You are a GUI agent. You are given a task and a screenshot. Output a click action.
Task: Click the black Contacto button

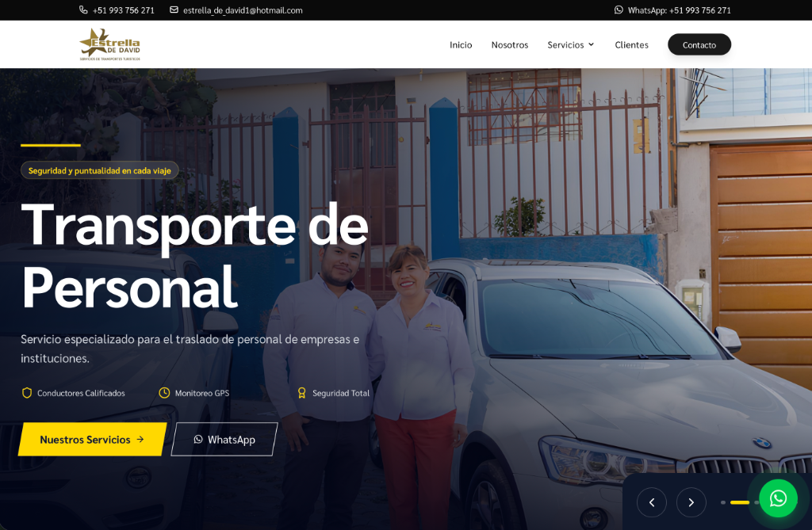point(699,44)
